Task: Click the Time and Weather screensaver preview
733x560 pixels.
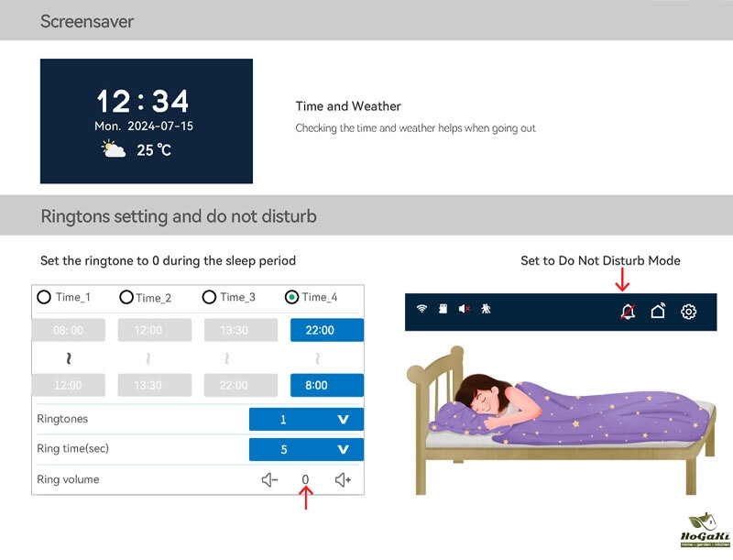Action: tap(147, 122)
